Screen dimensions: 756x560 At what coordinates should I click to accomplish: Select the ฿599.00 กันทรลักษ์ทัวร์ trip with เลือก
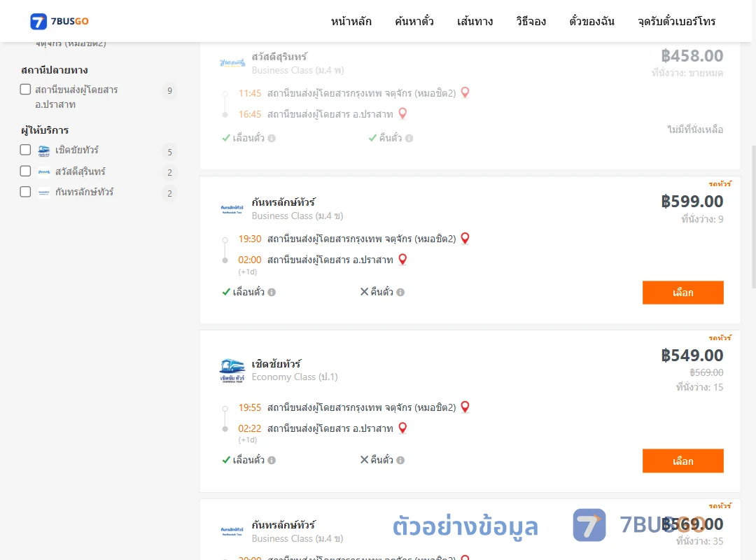coord(682,293)
